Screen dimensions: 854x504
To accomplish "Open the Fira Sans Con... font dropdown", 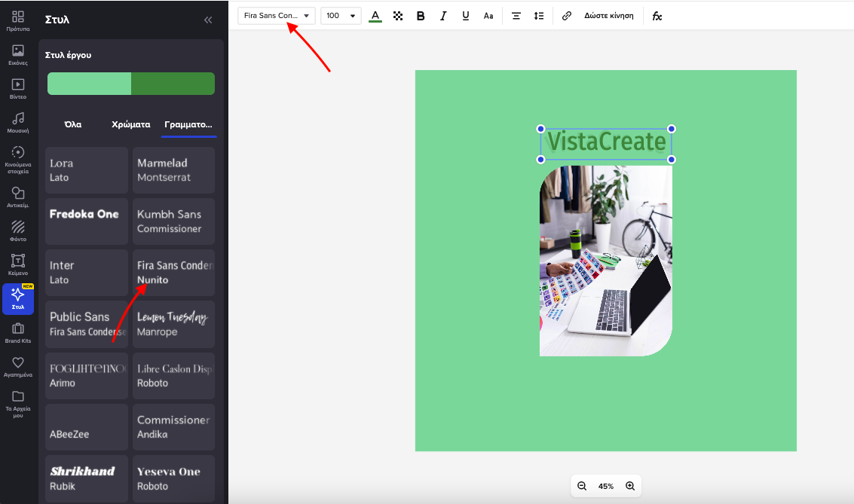I will click(x=277, y=16).
